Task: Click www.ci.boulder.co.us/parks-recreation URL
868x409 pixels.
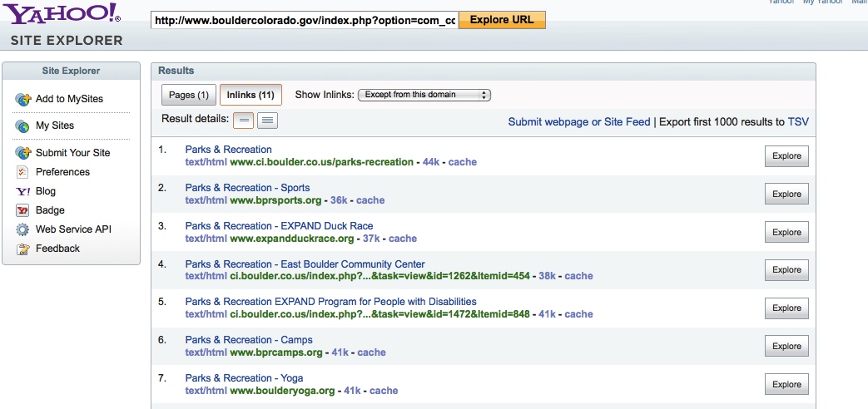Action: pyautogui.click(x=321, y=162)
